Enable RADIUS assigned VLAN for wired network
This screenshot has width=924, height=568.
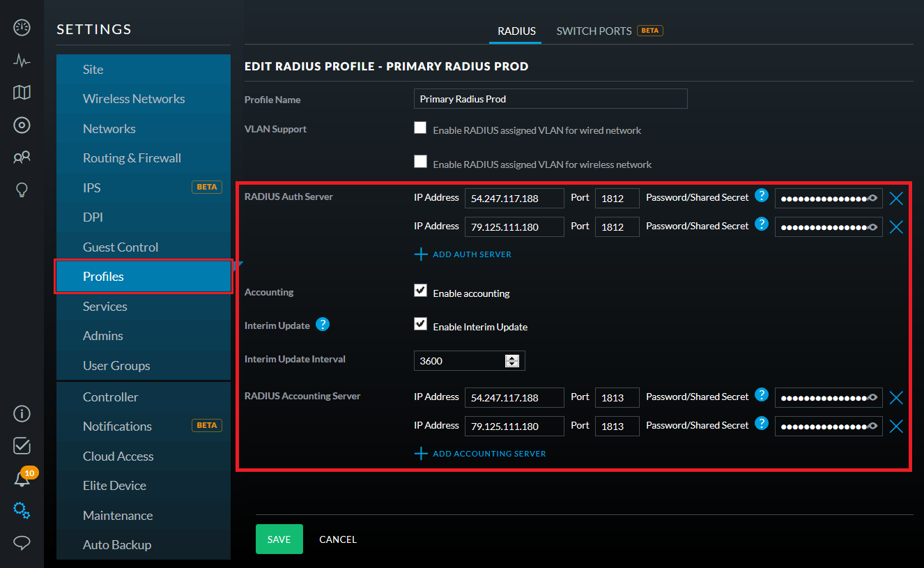pos(420,128)
